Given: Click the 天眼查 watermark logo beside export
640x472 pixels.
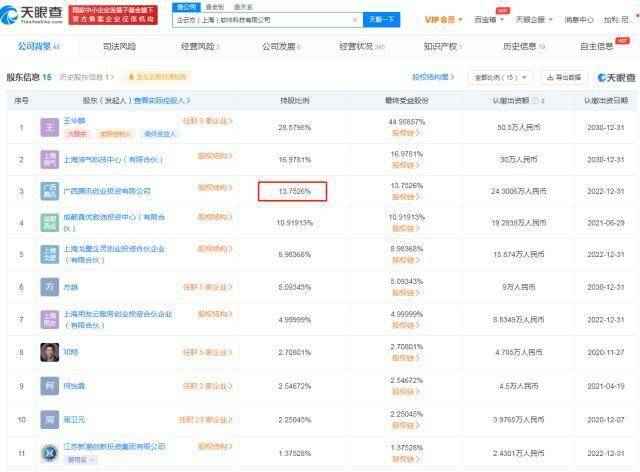Looking at the screenshot, I should 615,77.
